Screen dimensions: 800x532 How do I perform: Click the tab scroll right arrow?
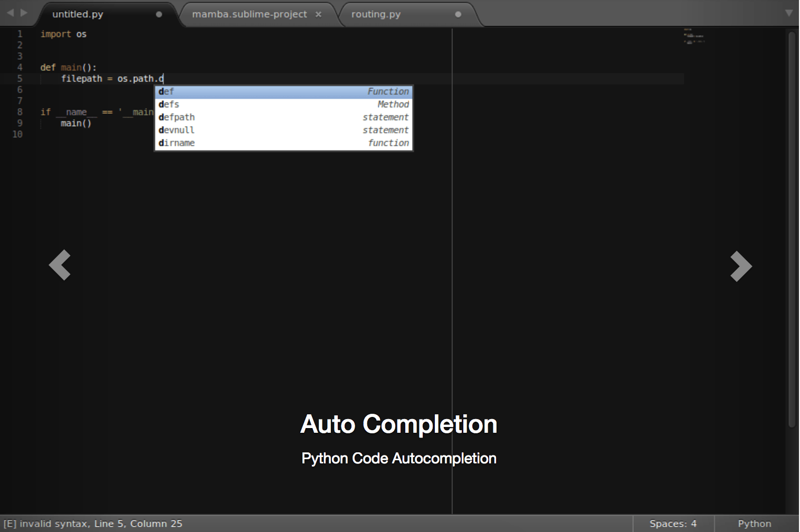pos(24,13)
